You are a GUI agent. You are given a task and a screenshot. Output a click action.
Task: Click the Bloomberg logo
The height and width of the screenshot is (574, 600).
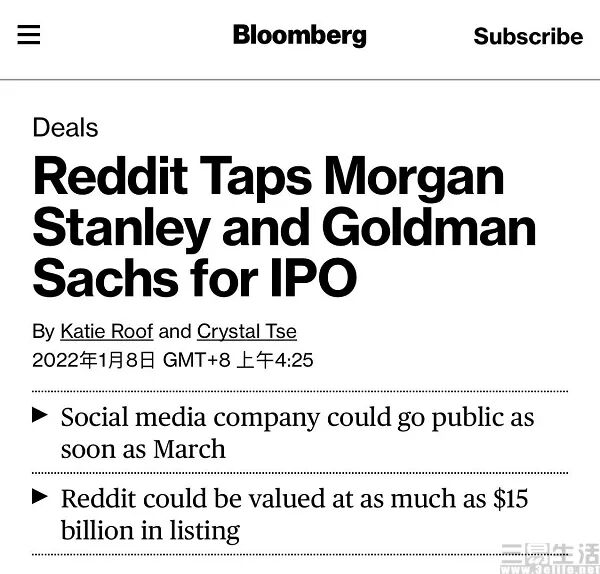coord(300,36)
